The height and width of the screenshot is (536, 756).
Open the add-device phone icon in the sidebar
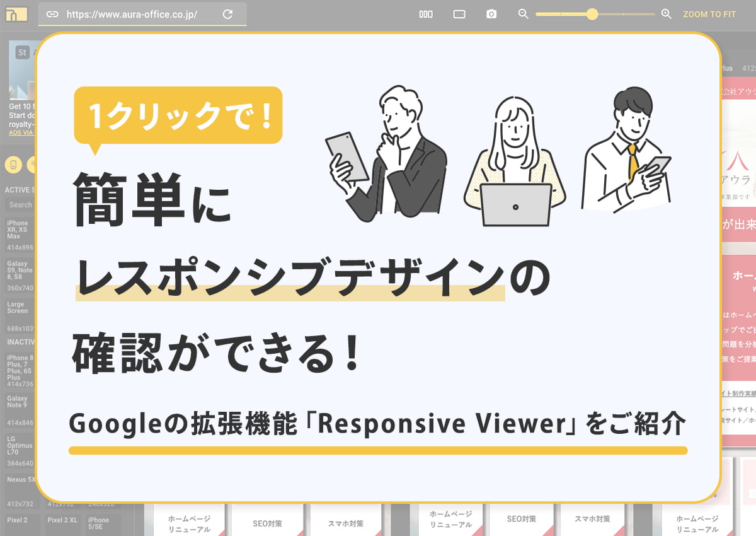click(13, 165)
